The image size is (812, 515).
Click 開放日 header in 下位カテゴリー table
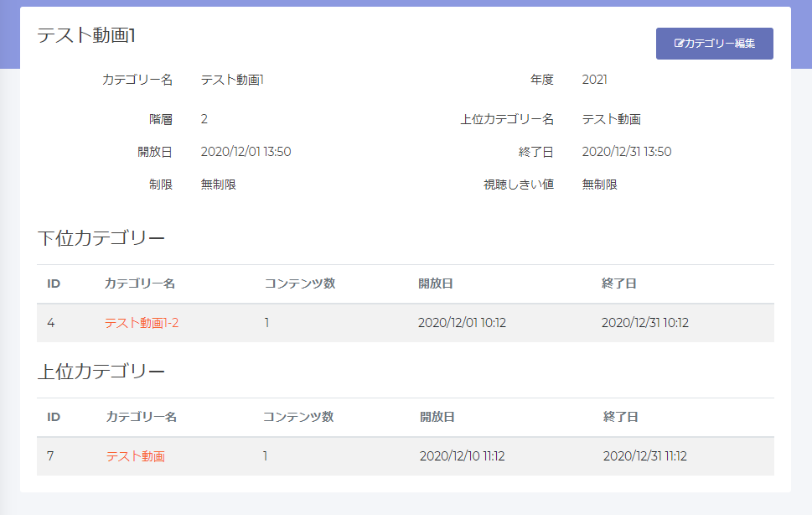pos(436,284)
